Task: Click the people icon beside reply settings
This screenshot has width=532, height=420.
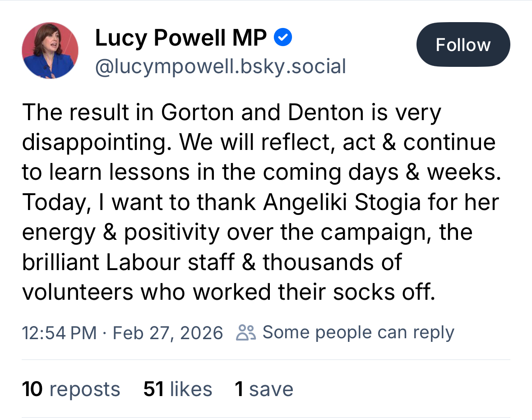Action: pos(246,333)
